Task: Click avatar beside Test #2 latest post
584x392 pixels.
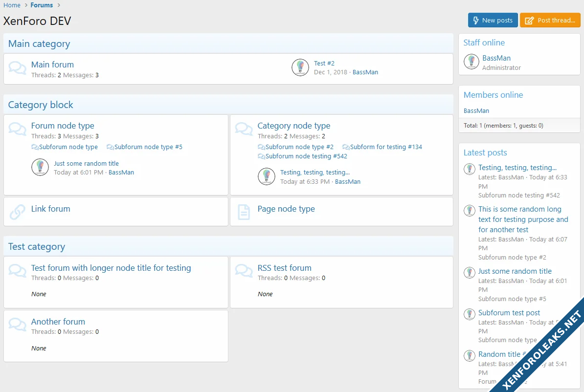Action: (x=300, y=67)
